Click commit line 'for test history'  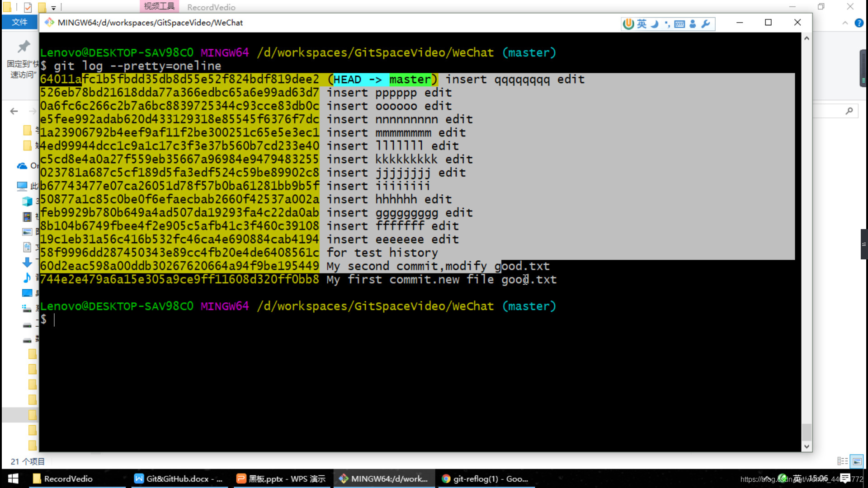click(382, 253)
